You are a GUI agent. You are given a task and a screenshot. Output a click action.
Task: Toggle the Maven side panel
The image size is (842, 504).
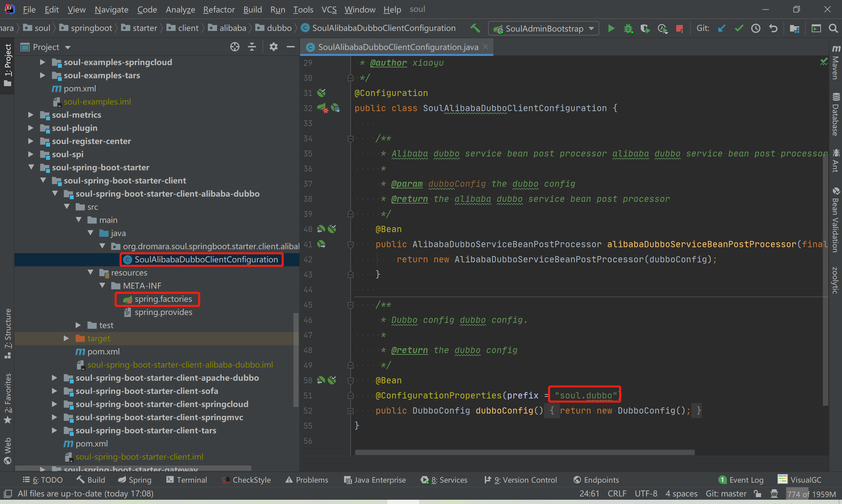click(x=835, y=63)
